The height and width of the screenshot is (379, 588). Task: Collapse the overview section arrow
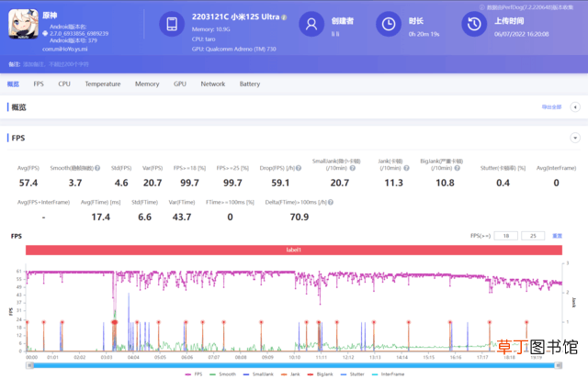coord(575,107)
